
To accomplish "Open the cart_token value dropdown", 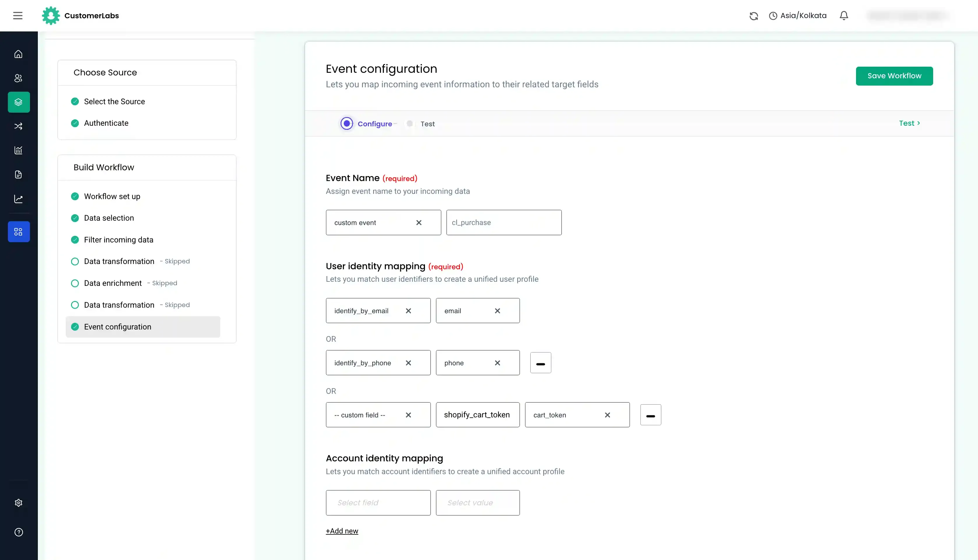I will pos(577,415).
